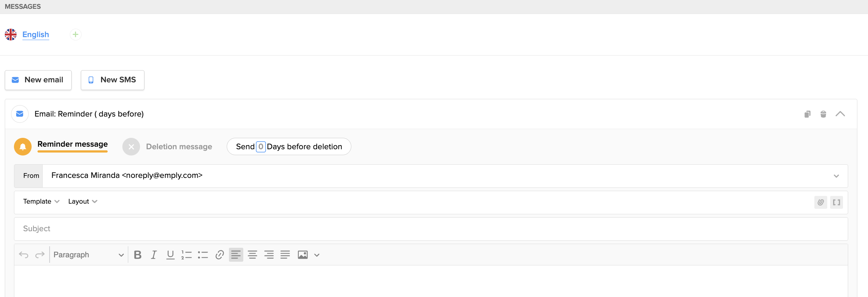The image size is (868, 297).
Task: Click the merge fields brackets icon
Action: [x=837, y=202]
